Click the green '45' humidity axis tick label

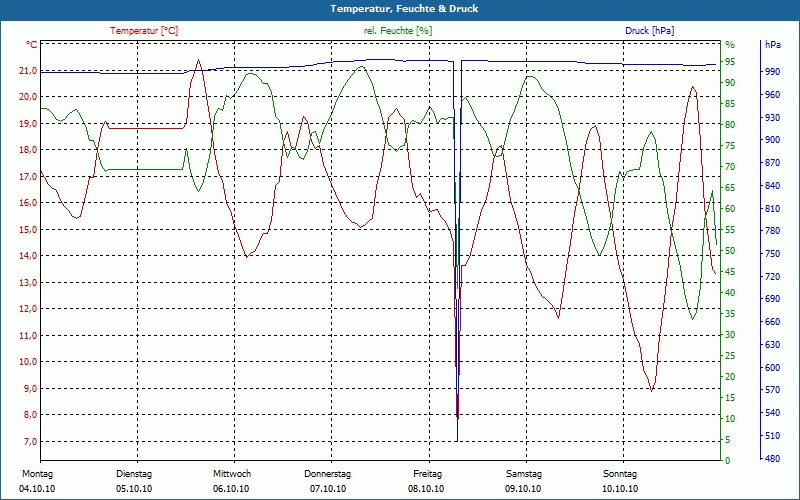coord(730,272)
